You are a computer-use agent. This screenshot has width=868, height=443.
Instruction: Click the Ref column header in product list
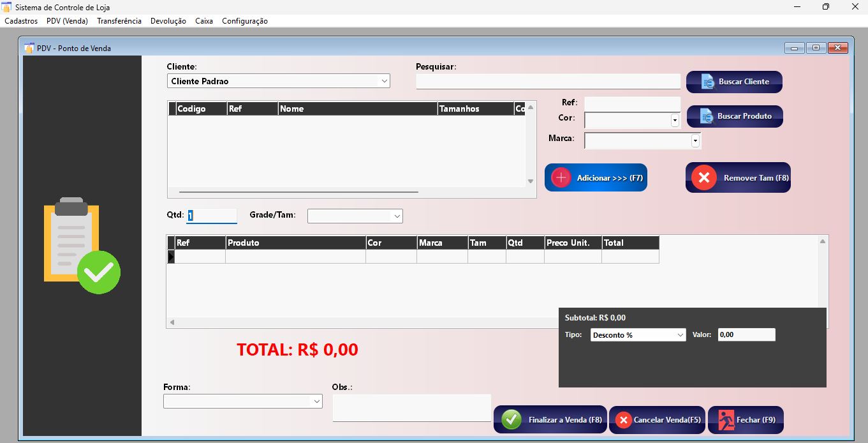pos(253,109)
